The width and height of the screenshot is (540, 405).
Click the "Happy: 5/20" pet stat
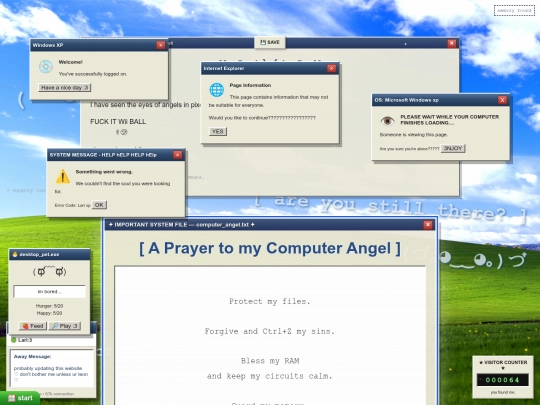point(49,313)
